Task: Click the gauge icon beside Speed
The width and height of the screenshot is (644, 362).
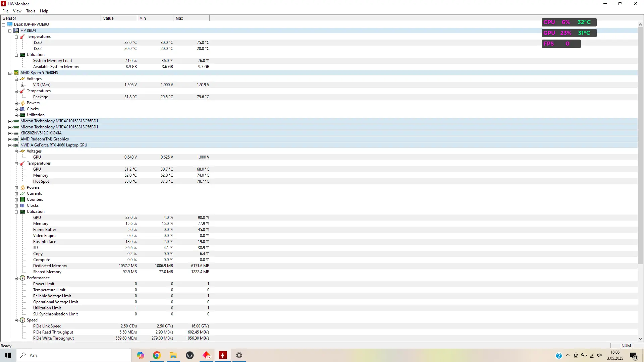Action: click(22, 320)
